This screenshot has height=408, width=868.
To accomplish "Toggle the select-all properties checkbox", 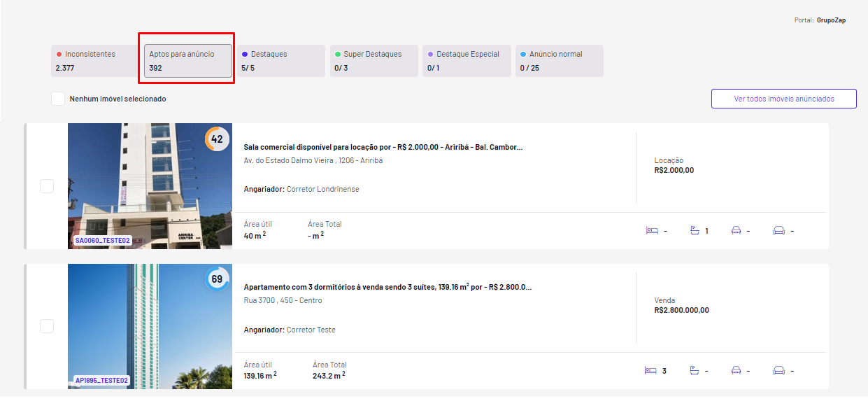I will point(58,99).
